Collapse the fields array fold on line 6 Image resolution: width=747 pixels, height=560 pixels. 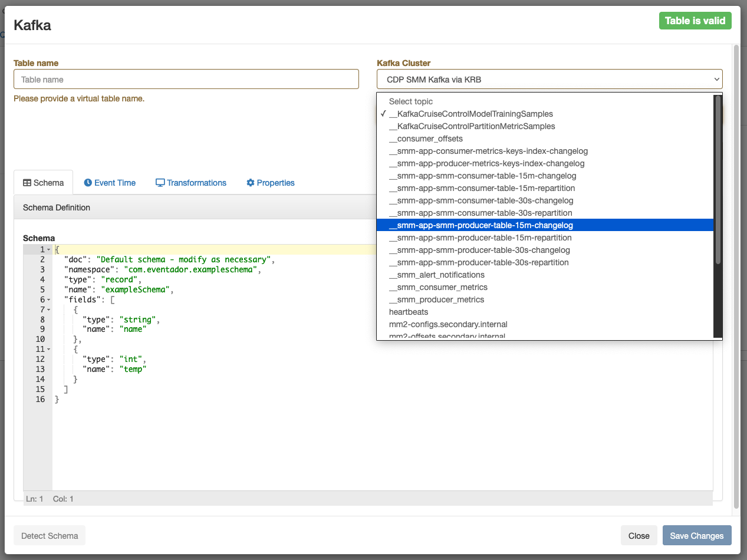(48, 299)
